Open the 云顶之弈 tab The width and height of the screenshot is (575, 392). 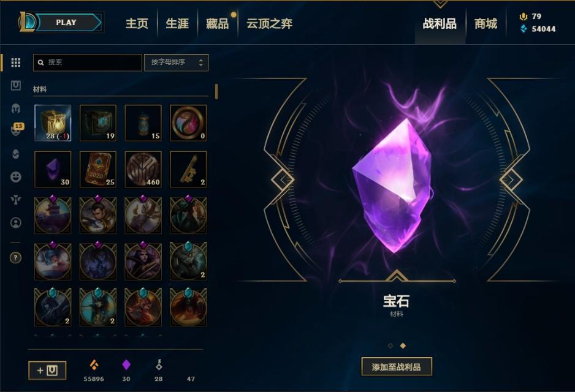[x=270, y=24]
